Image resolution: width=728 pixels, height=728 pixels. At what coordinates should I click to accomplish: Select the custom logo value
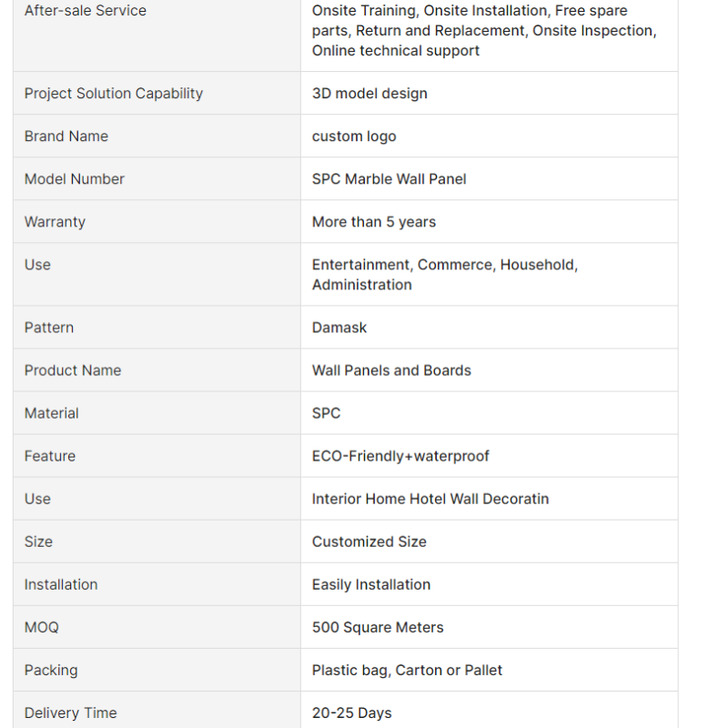(x=354, y=136)
